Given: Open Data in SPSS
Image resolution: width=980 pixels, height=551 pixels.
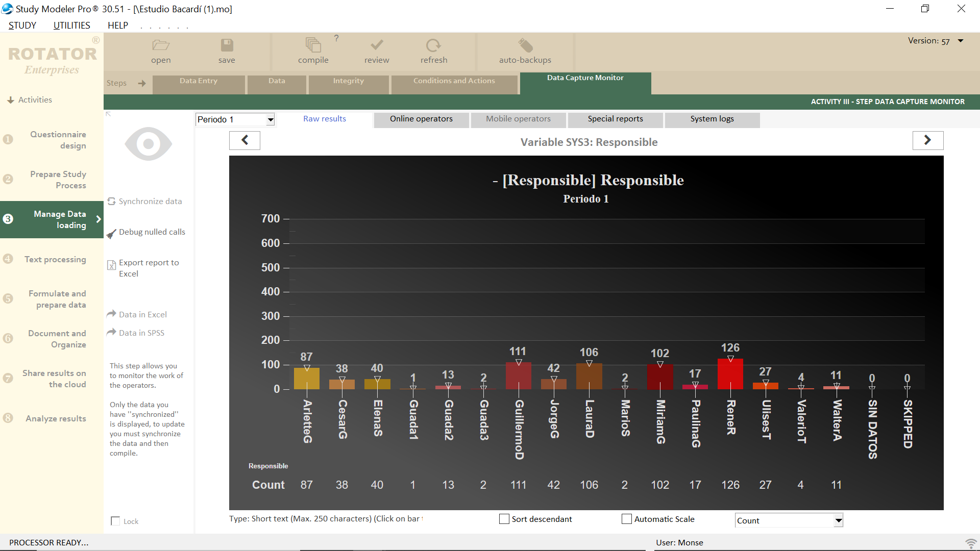Looking at the screenshot, I should [140, 333].
